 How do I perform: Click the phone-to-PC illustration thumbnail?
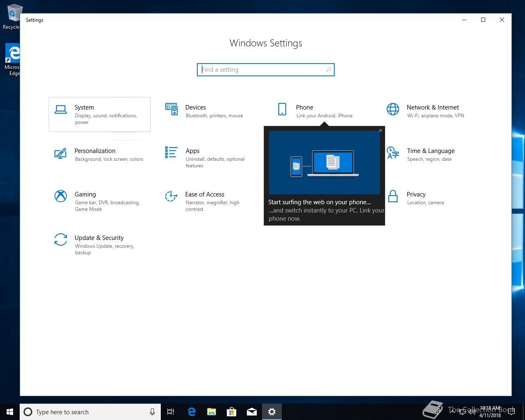(324, 162)
